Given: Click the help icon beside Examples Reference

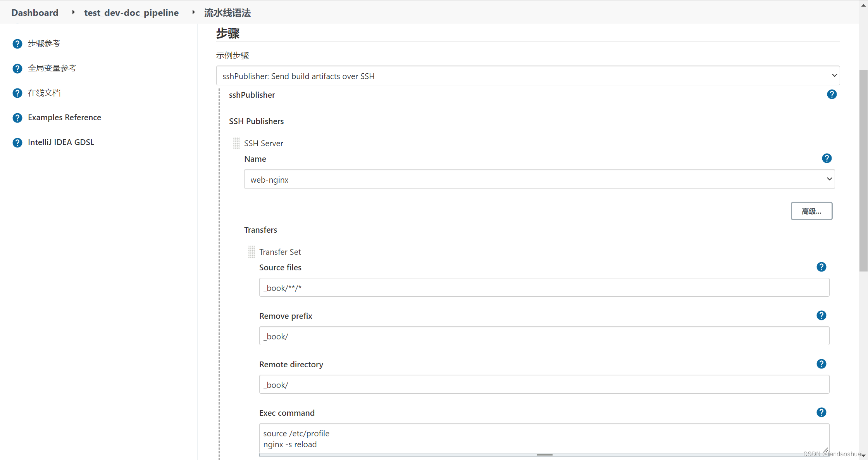Looking at the screenshot, I should click(17, 118).
